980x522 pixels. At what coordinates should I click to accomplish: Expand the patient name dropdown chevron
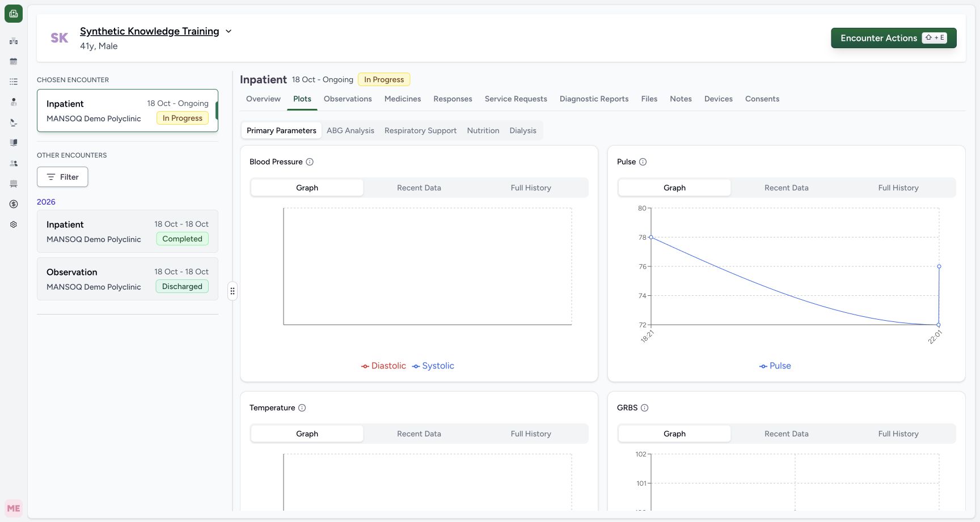[229, 31]
